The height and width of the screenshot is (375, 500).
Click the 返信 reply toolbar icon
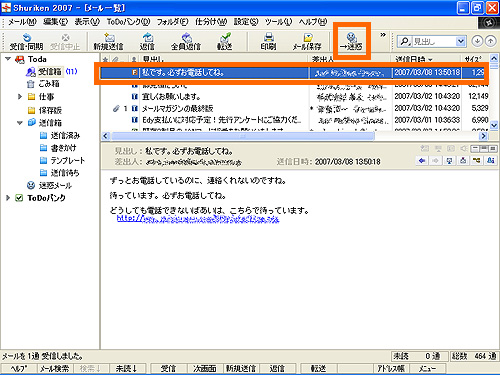click(147, 42)
